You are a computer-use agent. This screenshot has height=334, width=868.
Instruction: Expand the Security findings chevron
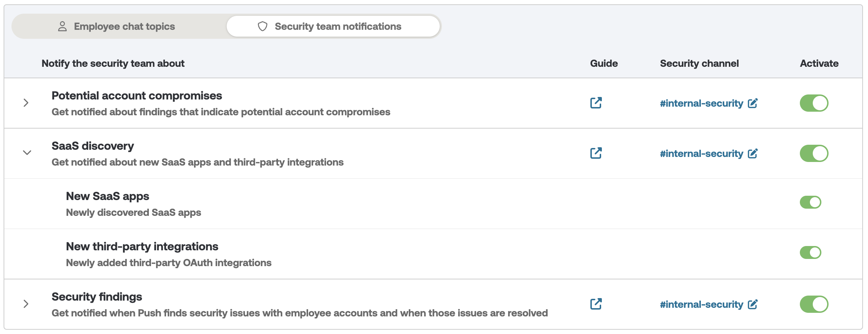click(26, 304)
